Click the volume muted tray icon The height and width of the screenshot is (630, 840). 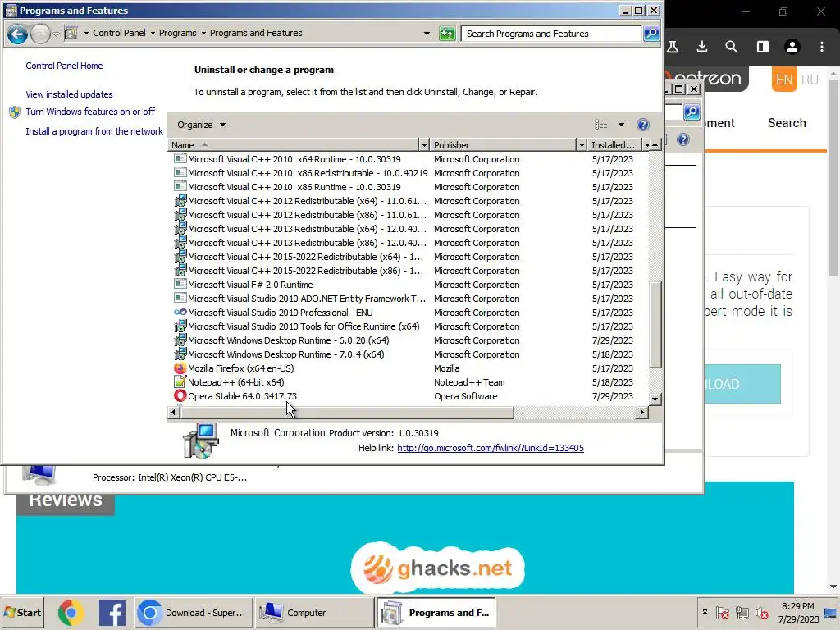(x=761, y=612)
